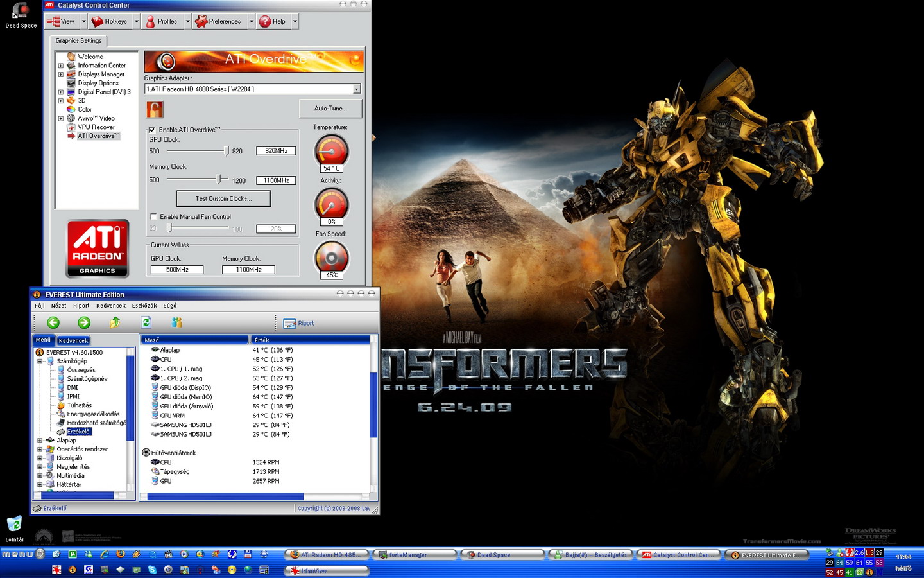This screenshot has width=924, height=578.
Task: Click the IrfanView red splat quick launch icon
Action: pos(56,570)
